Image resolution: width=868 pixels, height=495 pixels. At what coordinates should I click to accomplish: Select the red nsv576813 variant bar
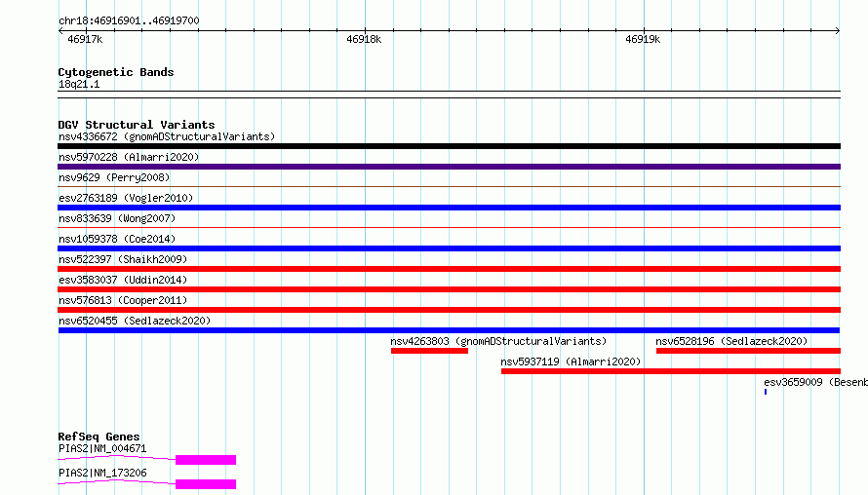(449, 310)
